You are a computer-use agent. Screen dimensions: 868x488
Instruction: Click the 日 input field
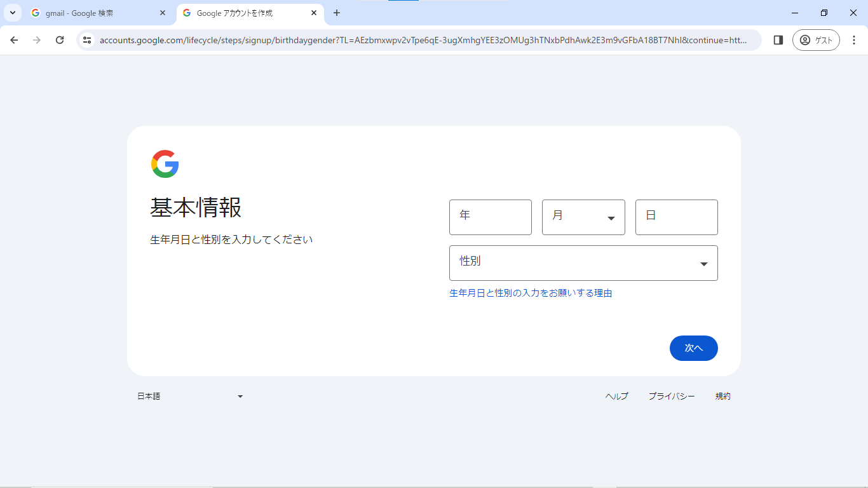coord(677,217)
